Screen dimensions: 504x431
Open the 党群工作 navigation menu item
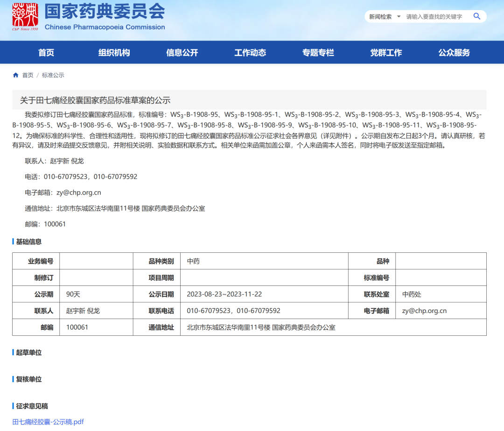[386, 52]
